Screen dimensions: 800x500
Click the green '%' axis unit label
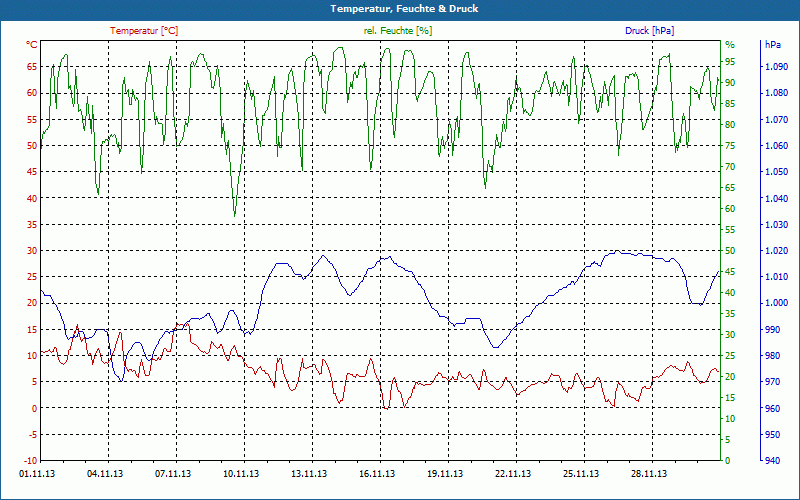[730, 45]
